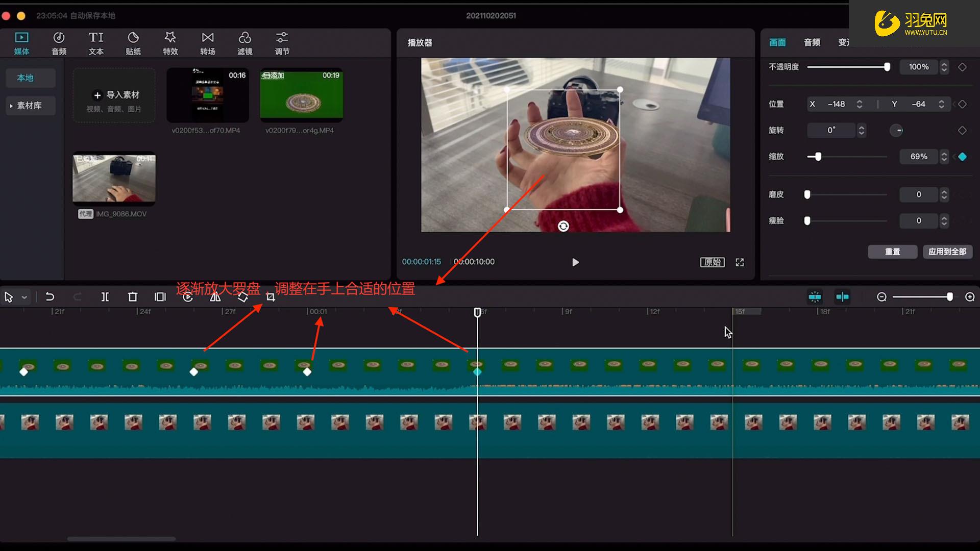Adjust the 瘦脸 value stepper arrows

click(x=944, y=221)
